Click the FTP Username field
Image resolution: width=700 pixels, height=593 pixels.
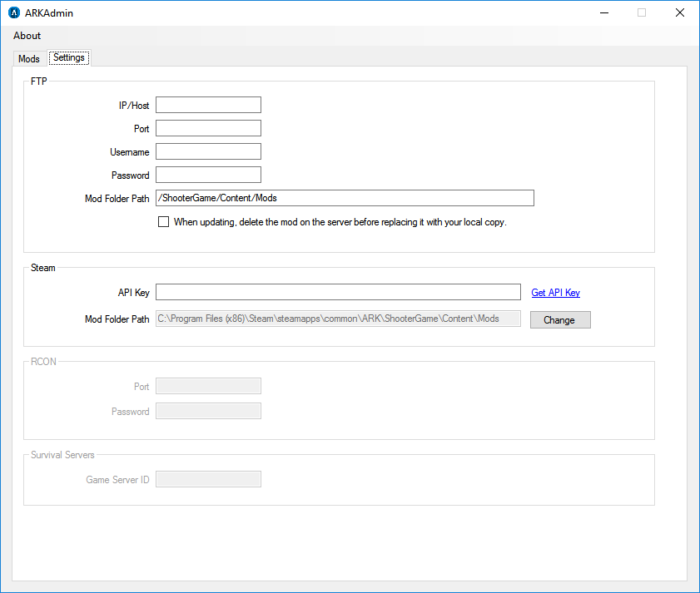208,151
